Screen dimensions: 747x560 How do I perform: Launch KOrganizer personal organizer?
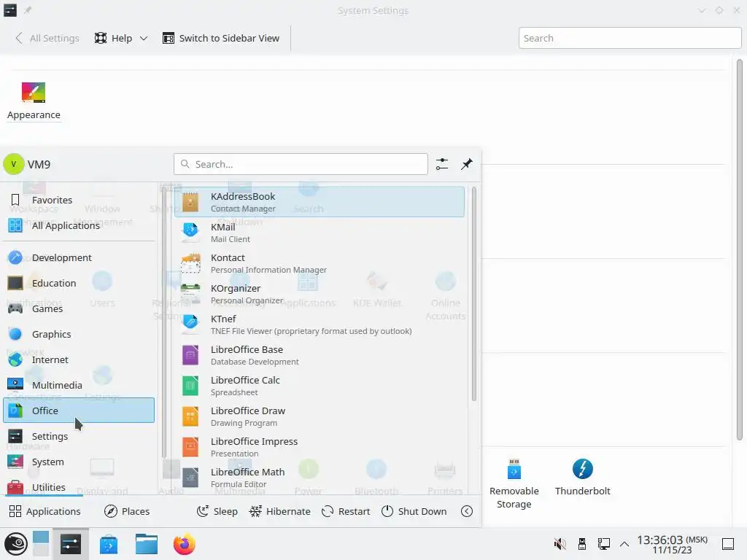click(320, 294)
